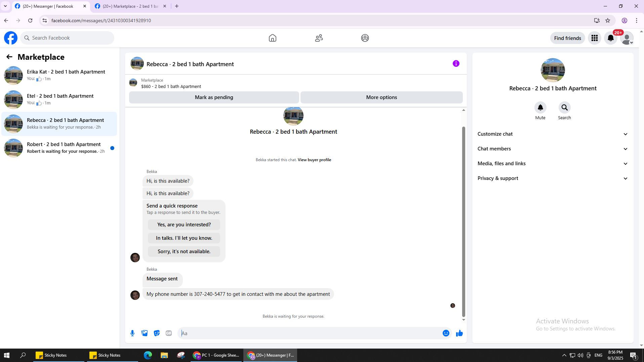Open conversation information purple icon
This screenshot has width=644, height=362.
[456, 63]
